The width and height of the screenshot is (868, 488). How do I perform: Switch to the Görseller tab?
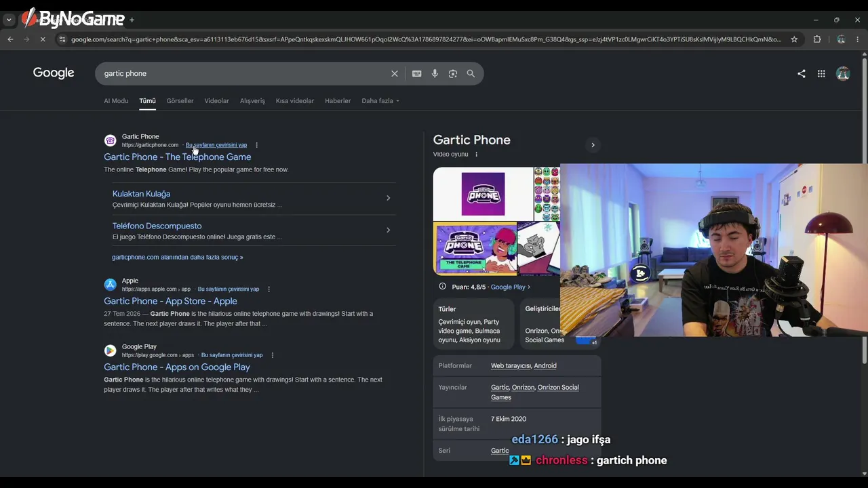pos(180,101)
